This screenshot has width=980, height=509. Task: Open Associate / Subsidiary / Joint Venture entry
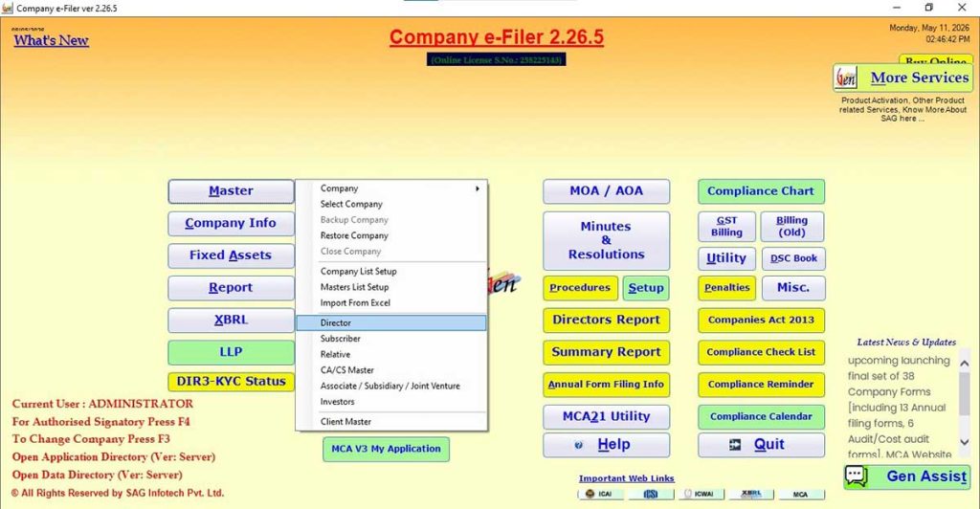pos(391,386)
